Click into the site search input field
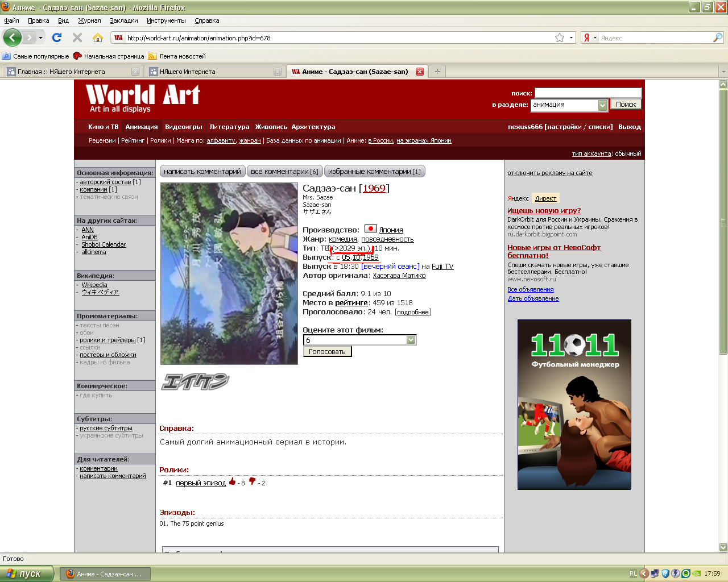This screenshot has width=728, height=582. tap(588, 93)
